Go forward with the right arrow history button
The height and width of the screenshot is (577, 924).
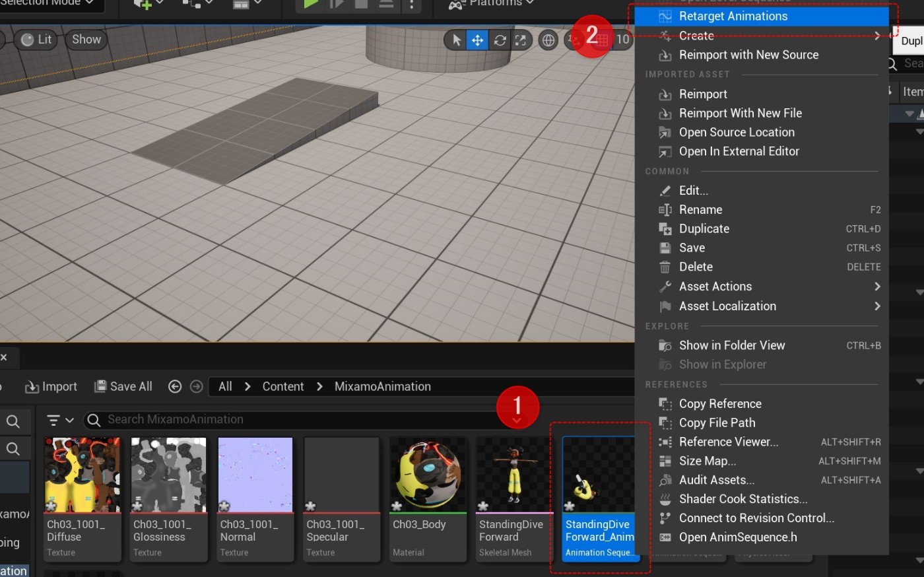tap(196, 387)
